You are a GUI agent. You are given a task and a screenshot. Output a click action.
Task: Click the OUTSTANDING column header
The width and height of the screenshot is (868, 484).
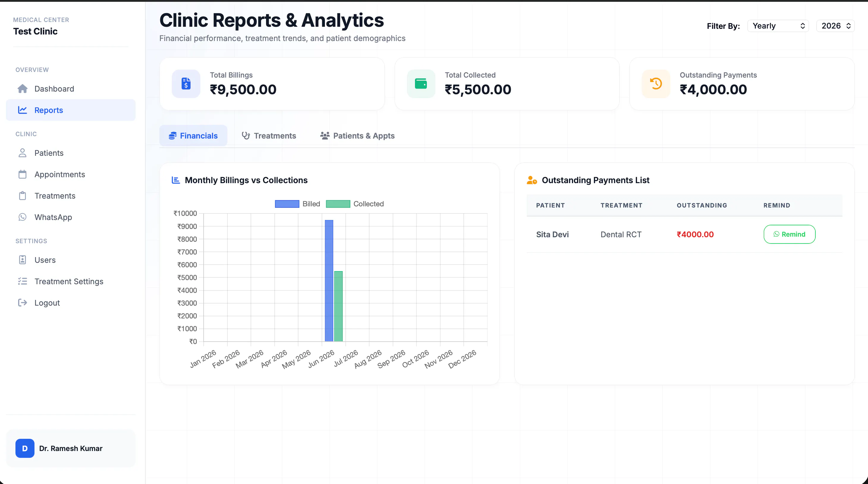702,205
